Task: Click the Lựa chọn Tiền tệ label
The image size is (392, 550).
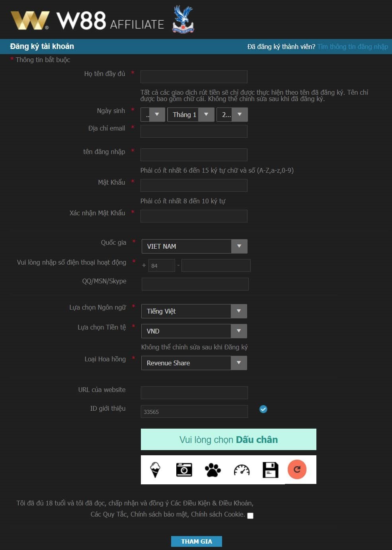Action: point(102,327)
